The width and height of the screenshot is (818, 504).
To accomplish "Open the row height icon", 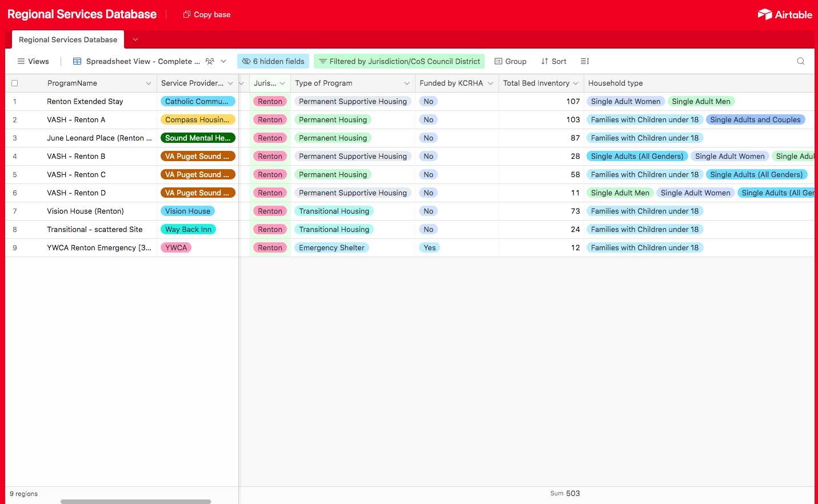I will pos(584,61).
